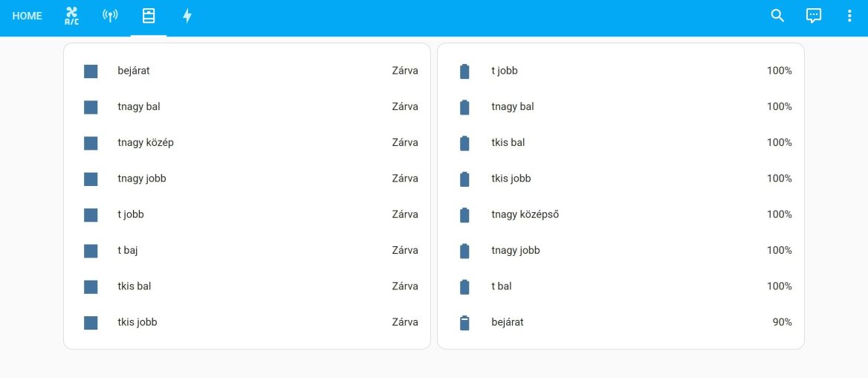Screen dimensions: 868x378
Task: Select the window sensors tab
Action: (149, 16)
